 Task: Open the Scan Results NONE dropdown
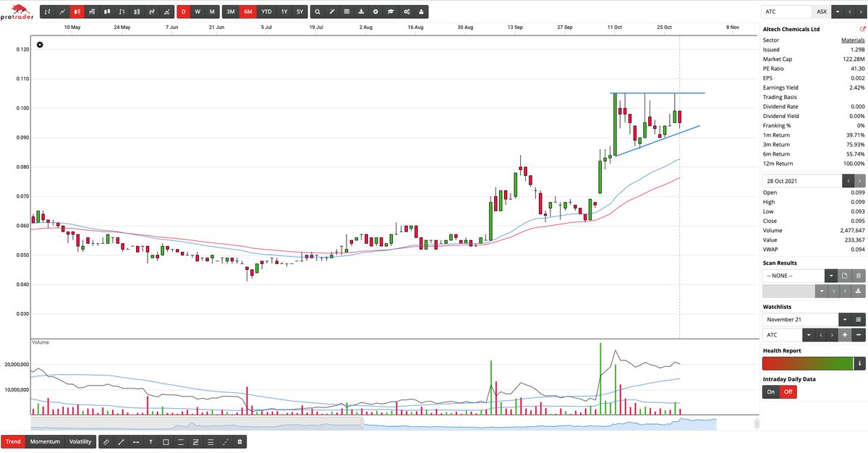(x=831, y=276)
